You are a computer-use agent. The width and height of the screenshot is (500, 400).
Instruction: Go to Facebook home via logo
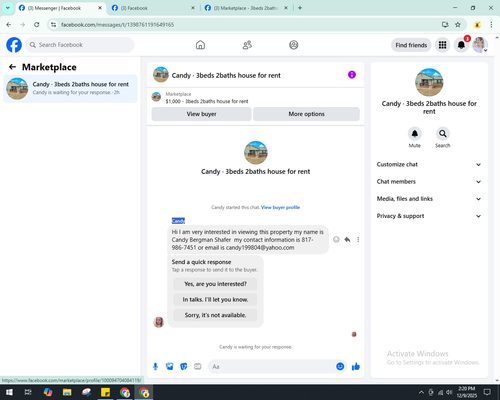14,45
